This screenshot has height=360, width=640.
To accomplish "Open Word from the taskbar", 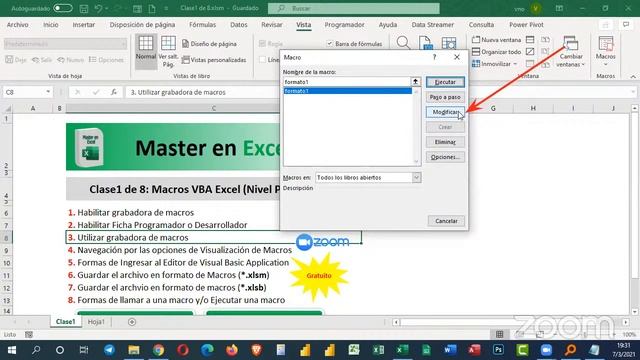I will click(x=450, y=350).
